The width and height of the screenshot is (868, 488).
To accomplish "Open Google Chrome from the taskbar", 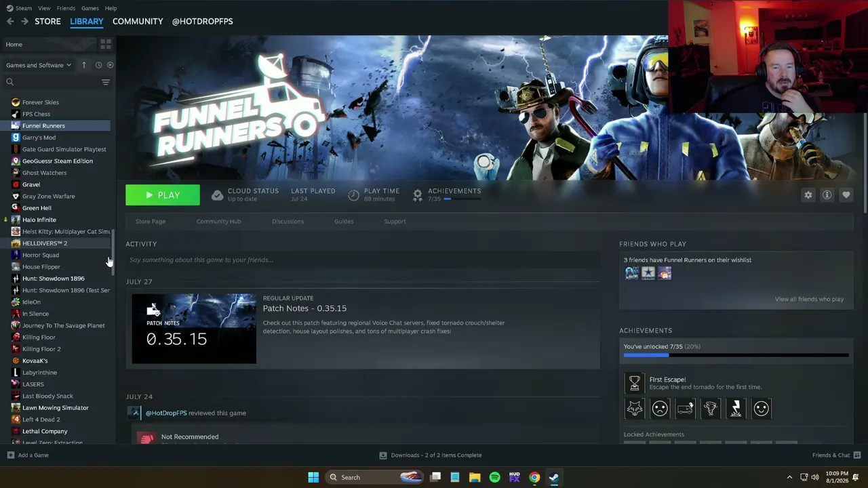I will point(534,477).
